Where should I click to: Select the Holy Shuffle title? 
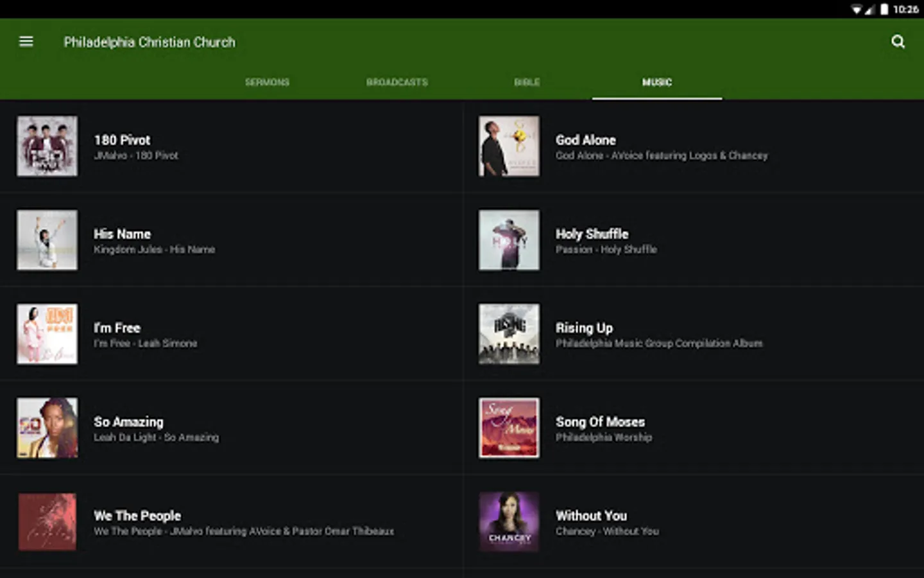[592, 234]
